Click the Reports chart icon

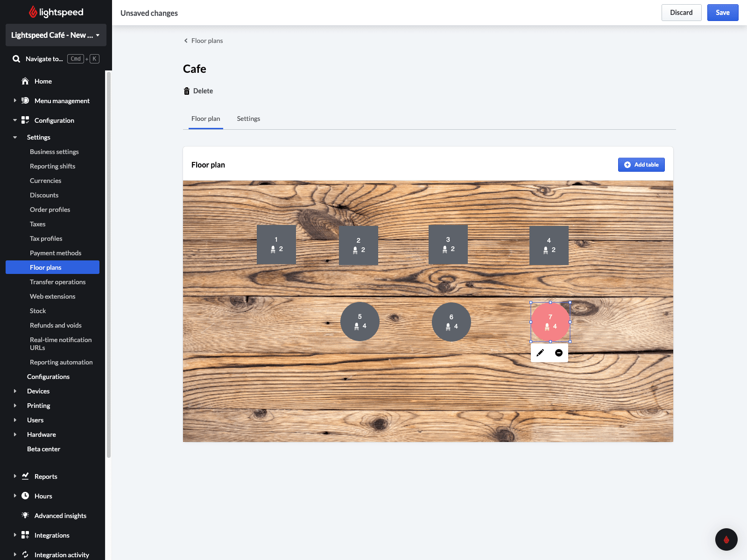[25, 476]
